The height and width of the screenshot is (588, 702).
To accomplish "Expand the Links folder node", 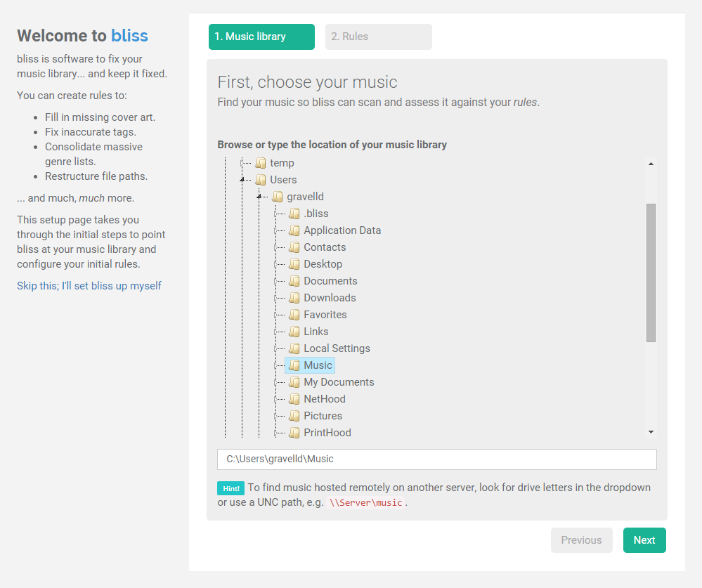I will click(x=275, y=332).
